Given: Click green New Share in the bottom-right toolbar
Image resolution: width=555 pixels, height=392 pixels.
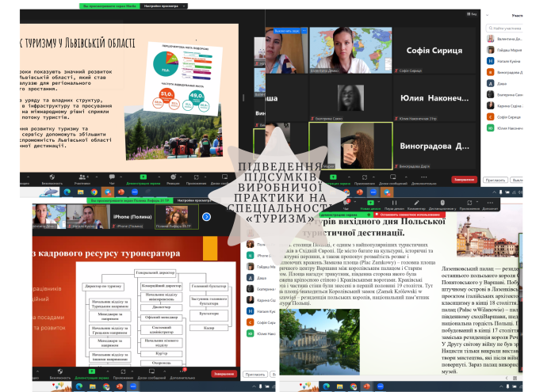Looking at the screenshot, I should [370, 204].
